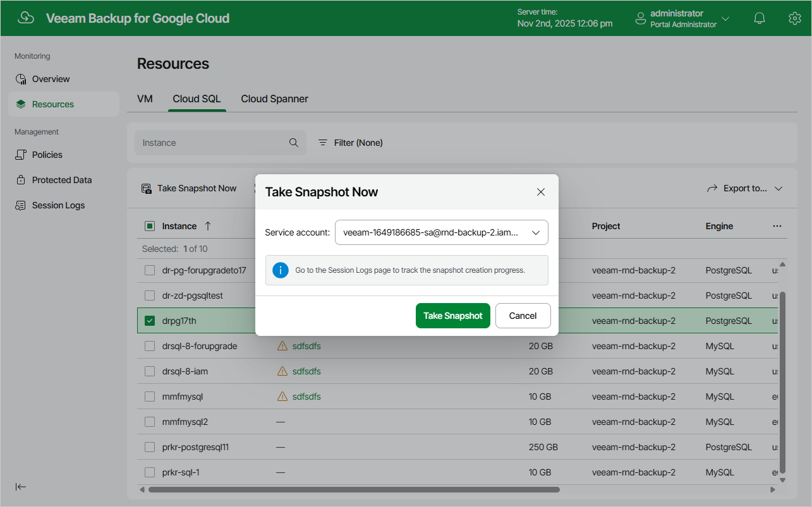Uncheck the drpg17th row checkbox
The height and width of the screenshot is (507, 812).
(x=150, y=321)
